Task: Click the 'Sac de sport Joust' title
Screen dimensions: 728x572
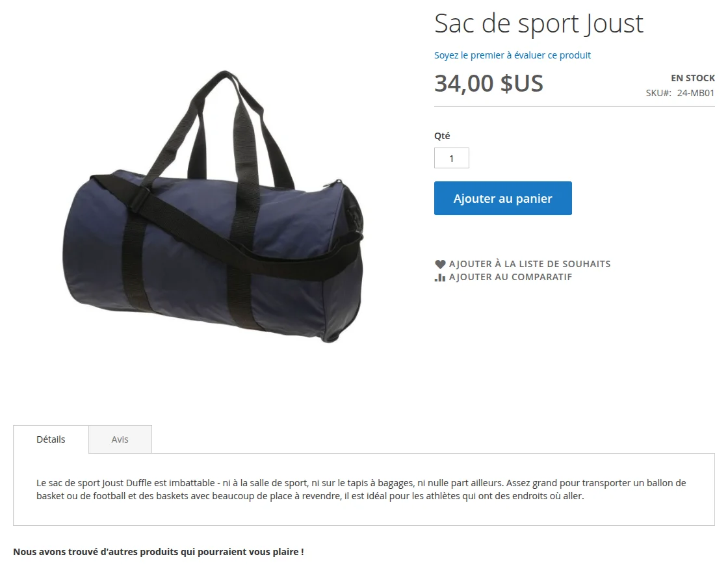Action: (x=539, y=23)
